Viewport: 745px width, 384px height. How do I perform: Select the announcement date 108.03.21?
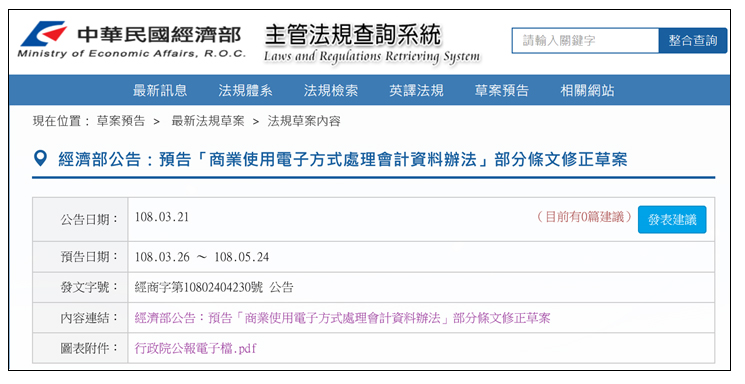tap(162, 217)
